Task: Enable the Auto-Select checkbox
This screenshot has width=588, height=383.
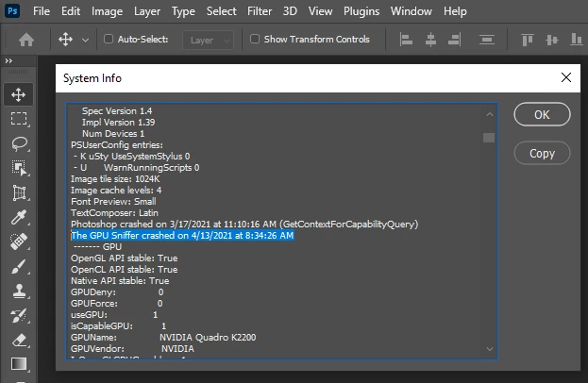Action: 109,39
